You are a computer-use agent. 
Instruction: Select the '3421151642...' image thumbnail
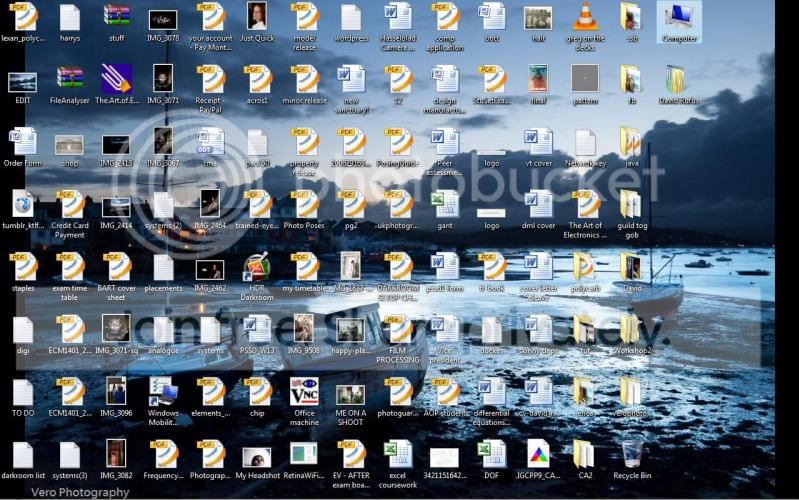pos(444,457)
